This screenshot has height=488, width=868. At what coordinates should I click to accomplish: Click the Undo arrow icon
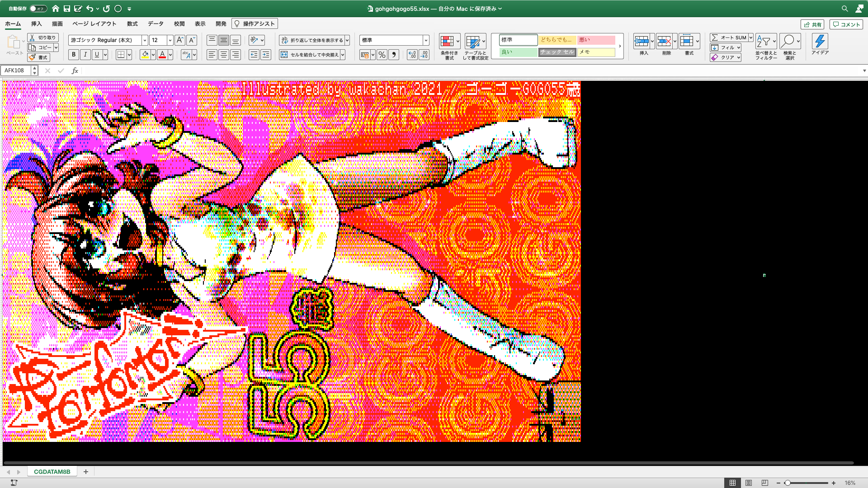(x=90, y=9)
